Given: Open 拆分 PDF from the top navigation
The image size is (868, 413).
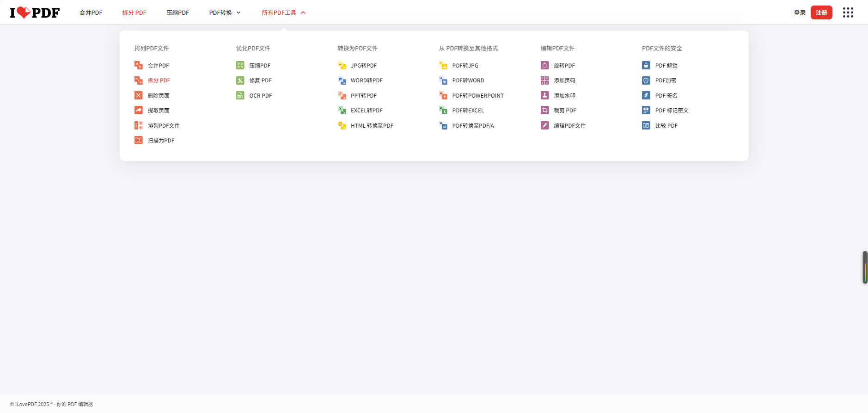Looking at the screenshot, I should (x=134, y=12).
